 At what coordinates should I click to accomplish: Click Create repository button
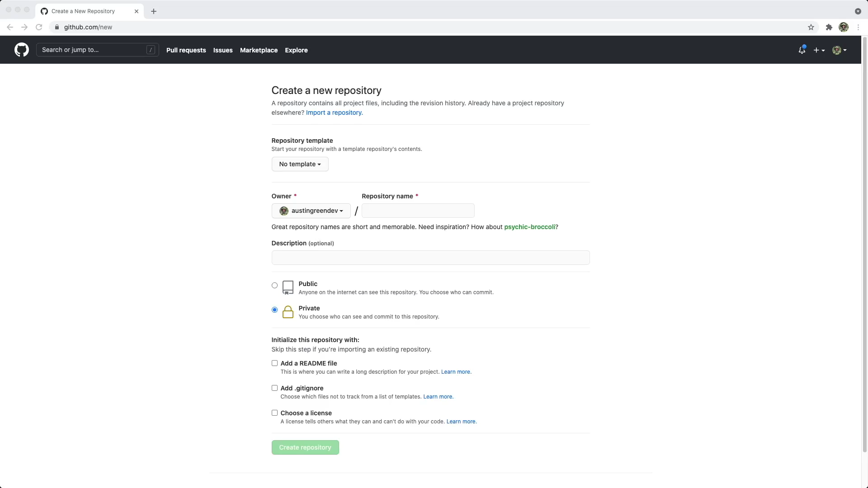pyautogui.click(x=305, y=447)
